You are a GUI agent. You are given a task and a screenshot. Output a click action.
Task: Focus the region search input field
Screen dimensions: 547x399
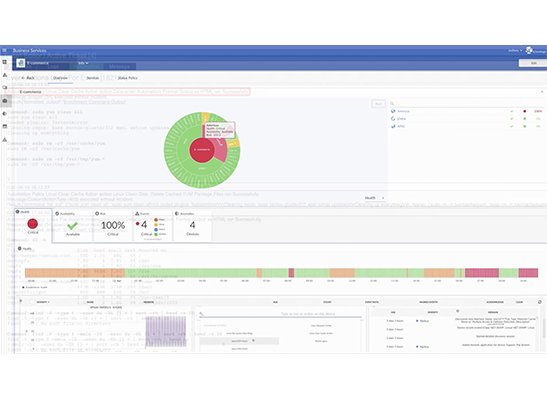click(468, 104)
